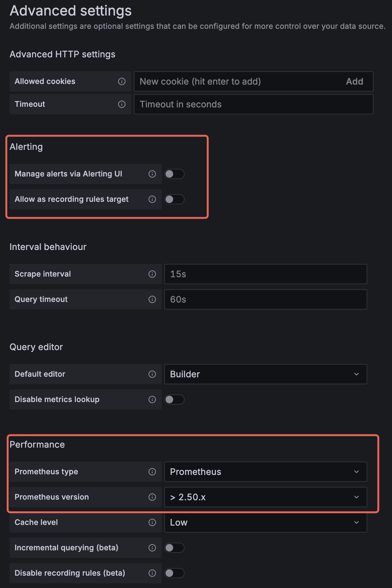Toggle Allow as recording rules target

[x=174, y=199]
